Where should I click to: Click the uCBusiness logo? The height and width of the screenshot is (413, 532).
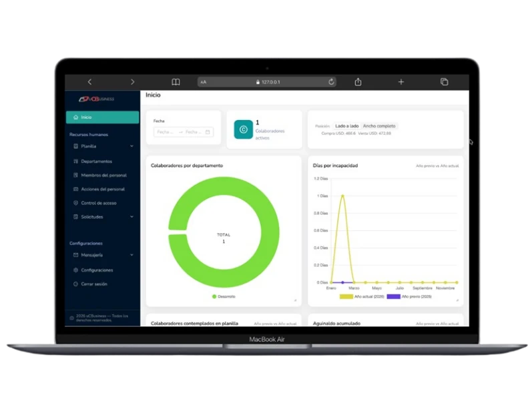click(x=97, y=99)
